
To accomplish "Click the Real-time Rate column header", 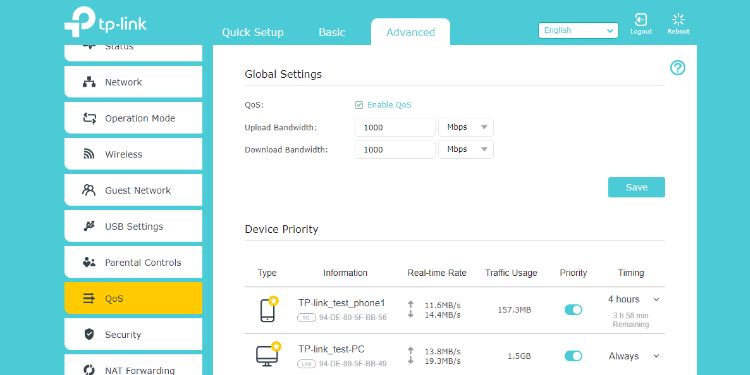I will (x=437, y=273).
